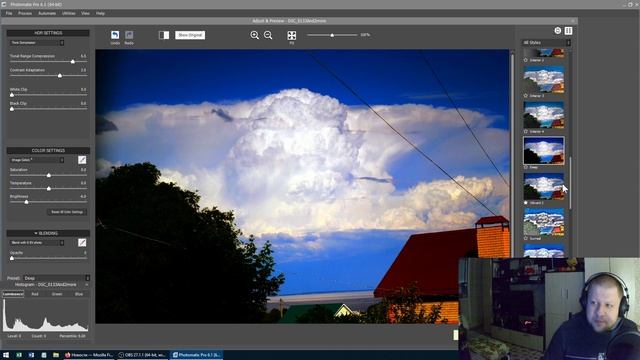Open the View menu
This screenshot has height=360, width=640.
coord(85,13)
